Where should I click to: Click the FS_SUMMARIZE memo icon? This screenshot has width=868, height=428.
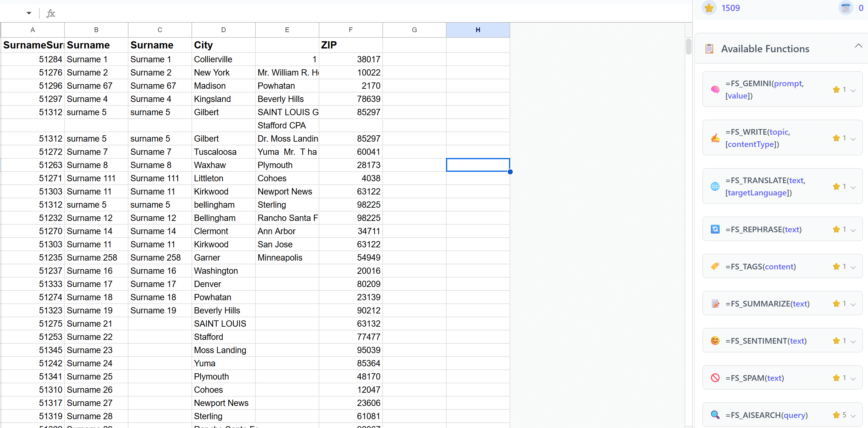715,303
